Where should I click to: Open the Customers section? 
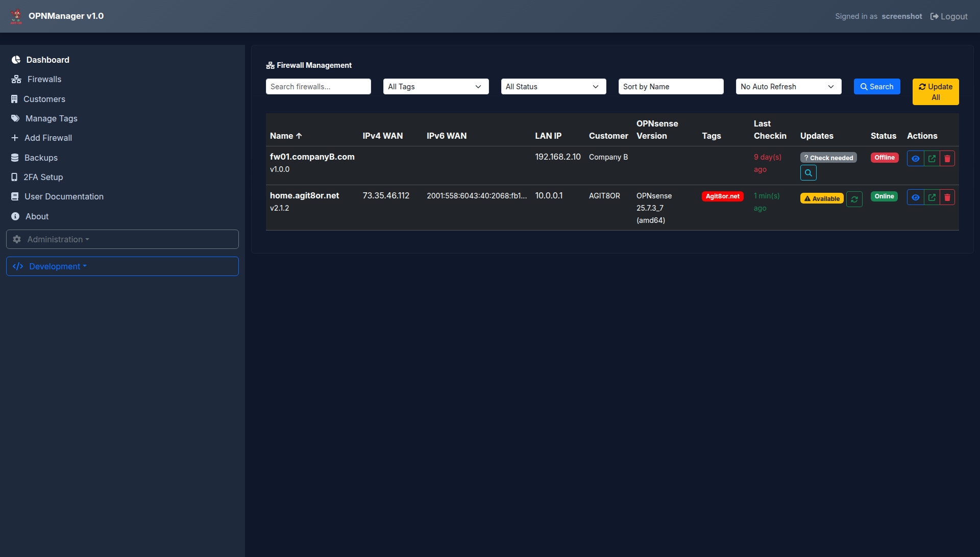point(38,99)
